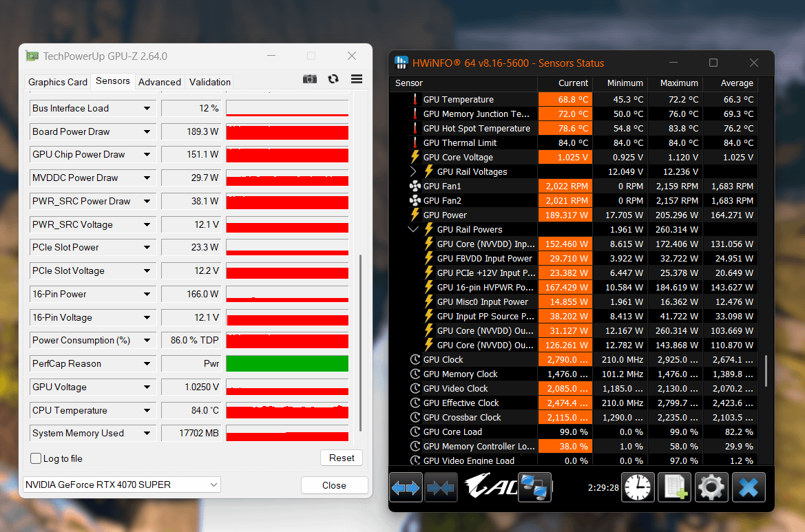805x532 pixels.
Task: Open HWiNFO sensor settings gear
Action: coord(711,487)
